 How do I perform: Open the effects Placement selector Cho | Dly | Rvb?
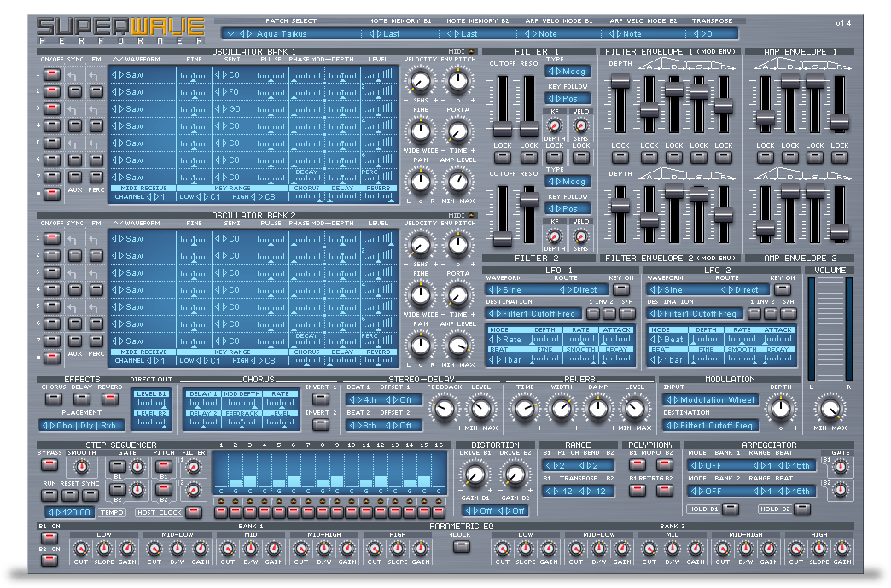[80, 425]
